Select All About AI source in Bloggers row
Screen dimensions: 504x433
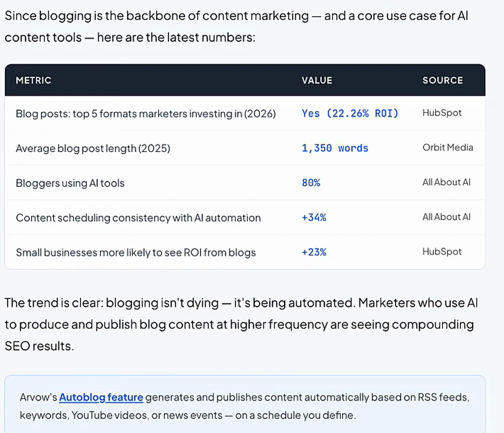point(446,182)
